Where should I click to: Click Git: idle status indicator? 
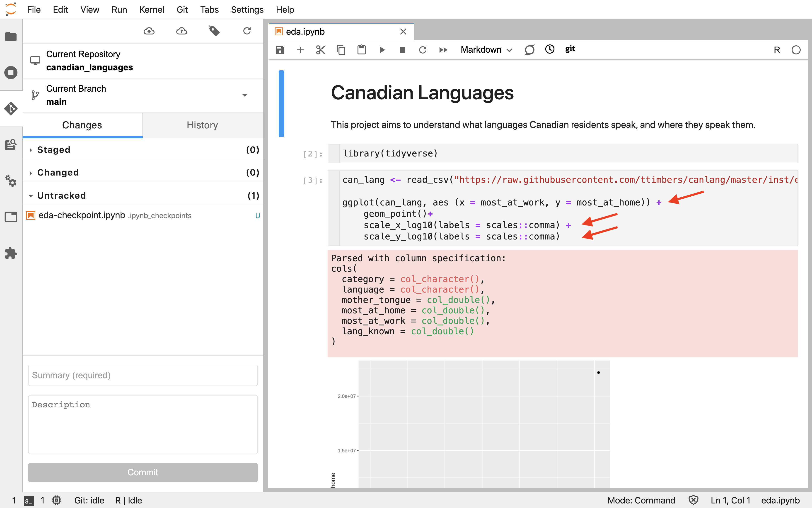(x=89, y=500)
